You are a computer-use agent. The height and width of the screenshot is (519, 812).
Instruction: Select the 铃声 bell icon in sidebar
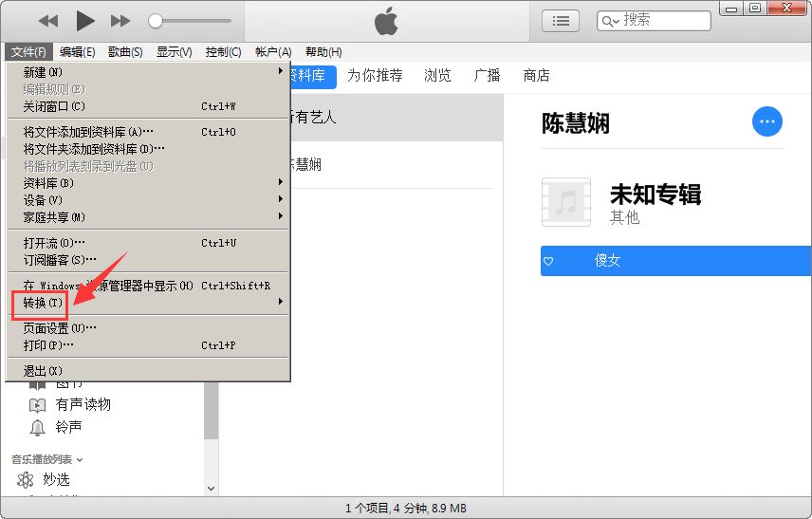point(37,428)
